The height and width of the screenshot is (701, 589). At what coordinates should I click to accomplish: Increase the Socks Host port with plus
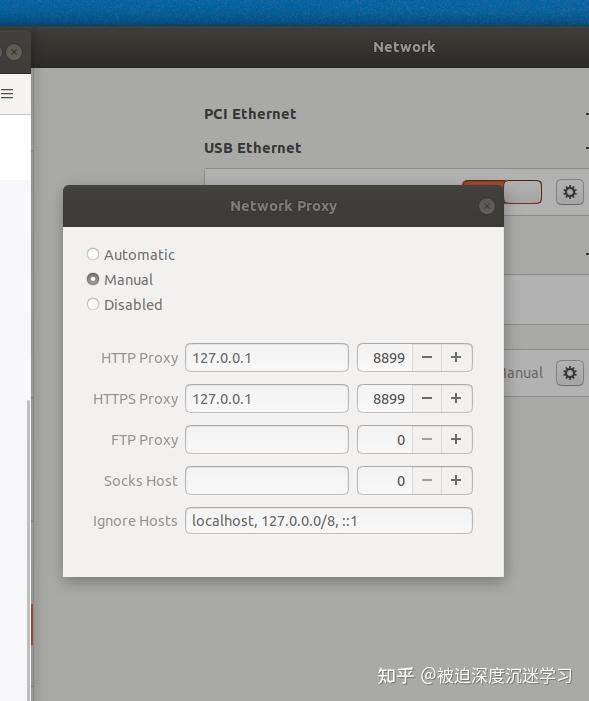point(457,481)
